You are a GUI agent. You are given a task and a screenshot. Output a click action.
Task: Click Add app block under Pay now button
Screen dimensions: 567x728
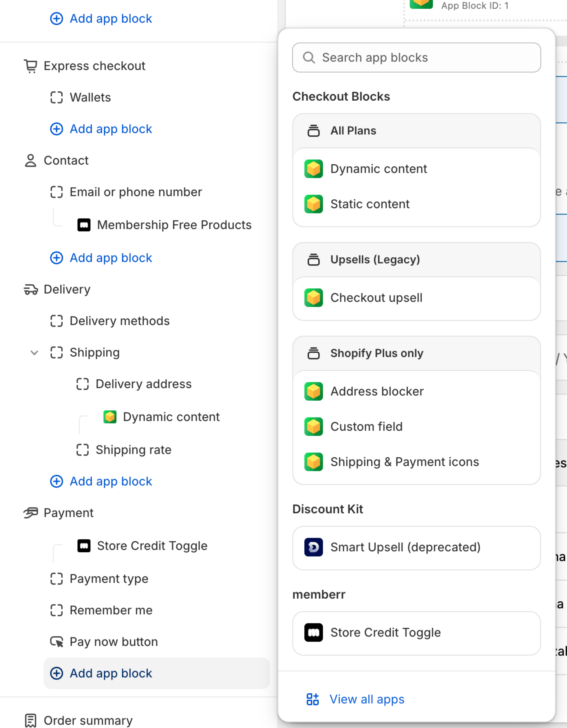157,673
